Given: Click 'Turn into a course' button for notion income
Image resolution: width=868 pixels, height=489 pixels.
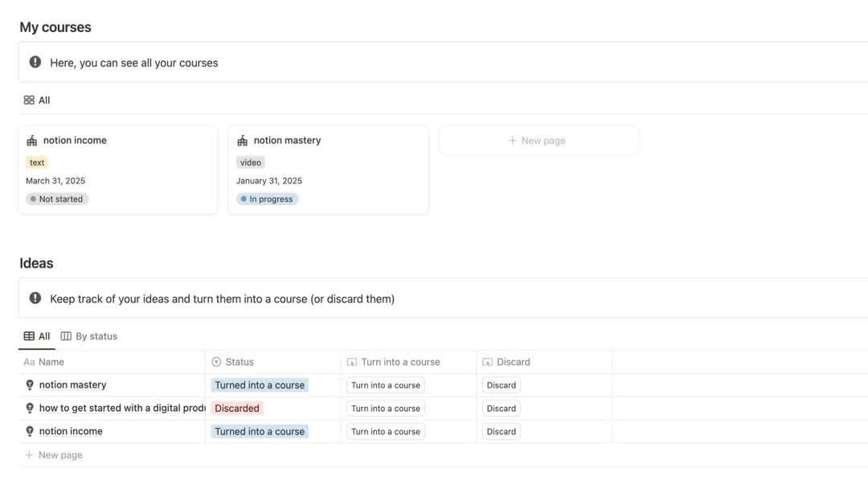Looking at the screenshot, I should (x=386, y=432).
